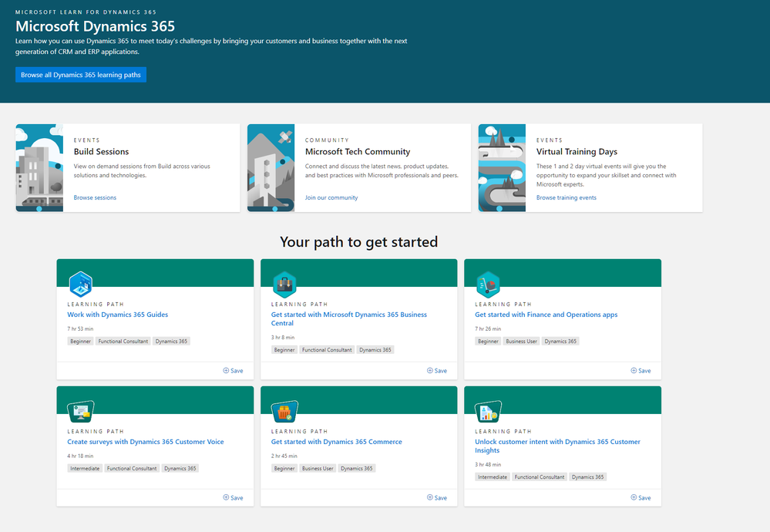Open Get started with Finance and Operations apps
Screen dimensions: 770x532
tap(546, 315)
